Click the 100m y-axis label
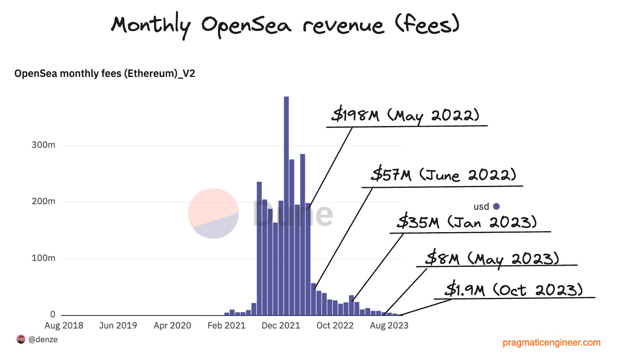This screenshot has height=364, width=617. 44,258
